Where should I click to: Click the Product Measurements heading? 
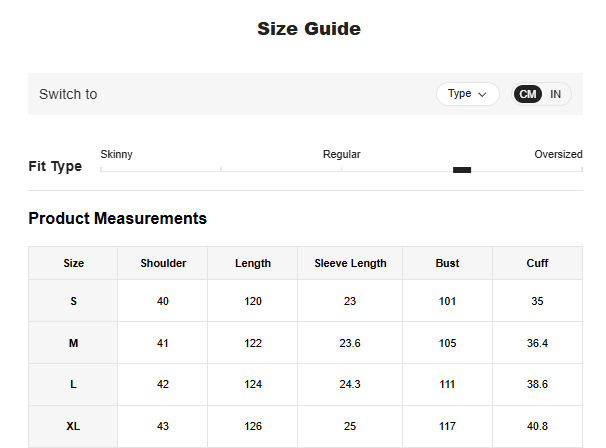tap(117, 218)
